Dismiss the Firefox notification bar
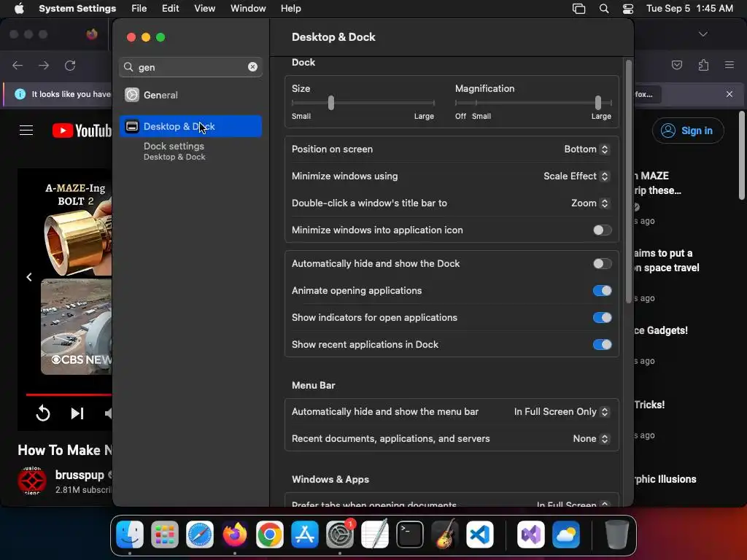 [729, 94]
